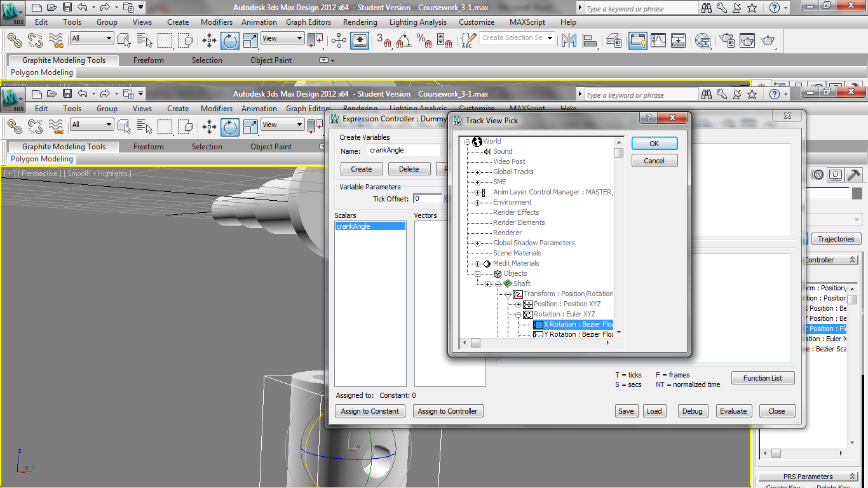This screenshot has height=488, width=868.
Task: Open the Function List
Action: click(x=763, y=378)
